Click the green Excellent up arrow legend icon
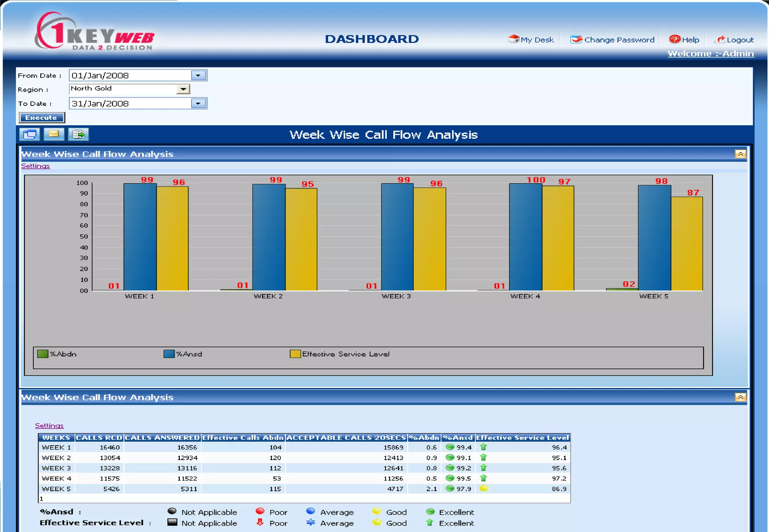Viewport: 769px width, 532px height. tap(430, 522)
